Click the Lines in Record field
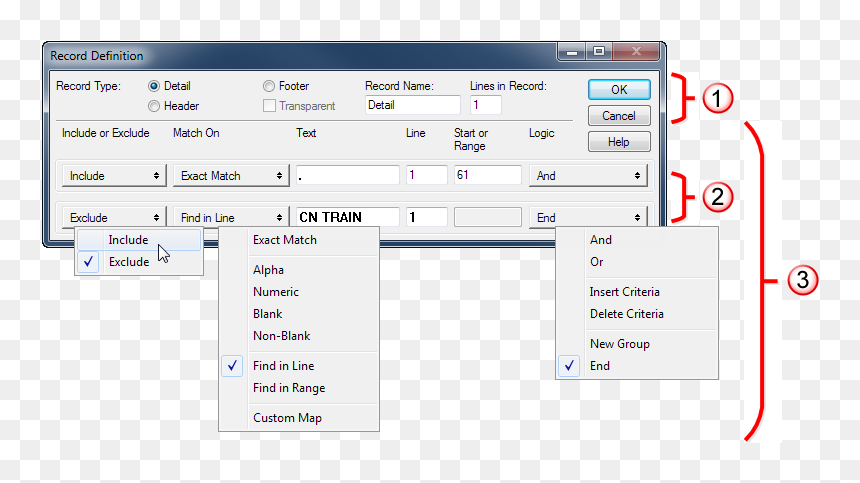Image resolution: width=860 pixels, height=483 pixels. (x=485, y=105)
